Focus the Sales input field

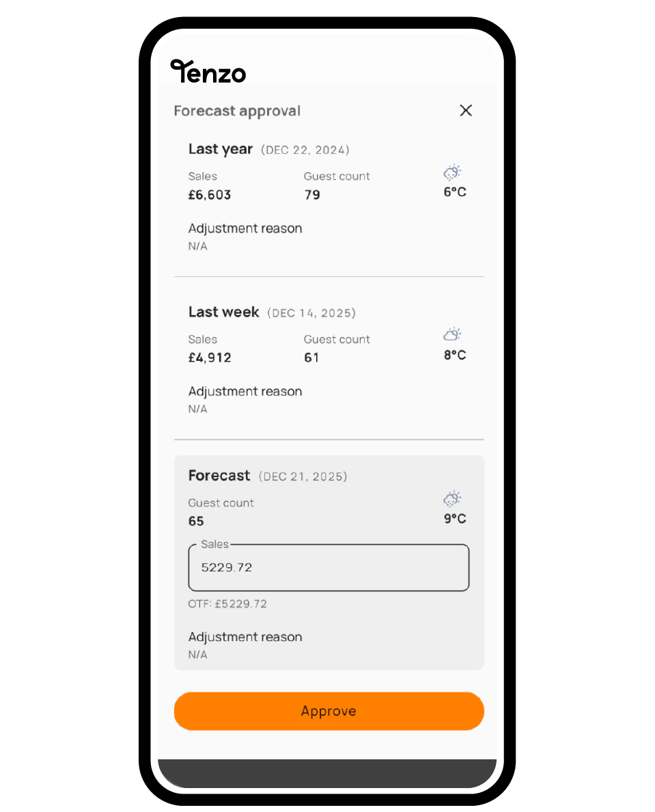pyautogui.click(x=329, y=567)
